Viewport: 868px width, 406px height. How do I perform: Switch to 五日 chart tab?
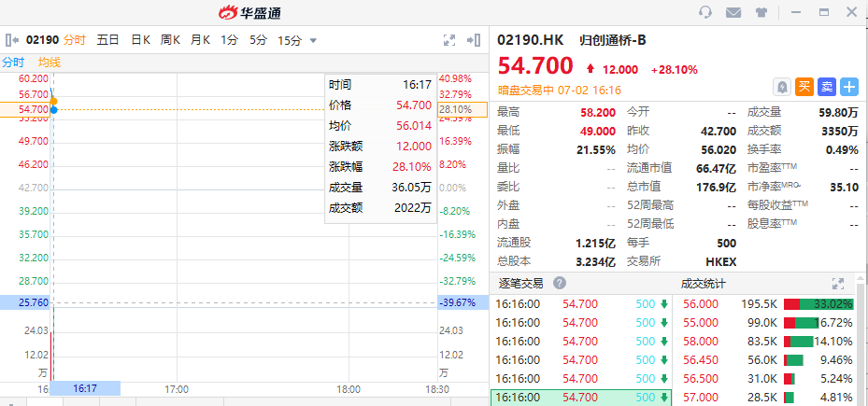(107, 40)
